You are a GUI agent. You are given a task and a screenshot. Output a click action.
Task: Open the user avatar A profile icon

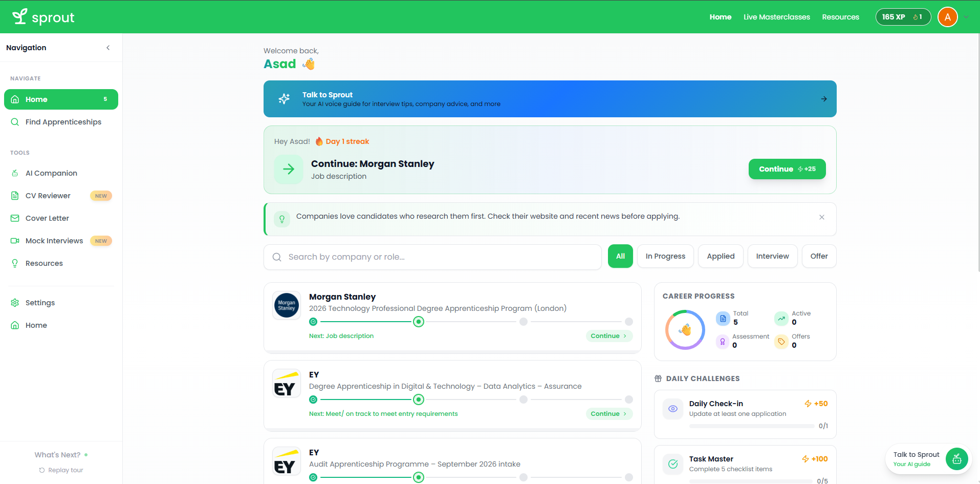click(947, 17)
